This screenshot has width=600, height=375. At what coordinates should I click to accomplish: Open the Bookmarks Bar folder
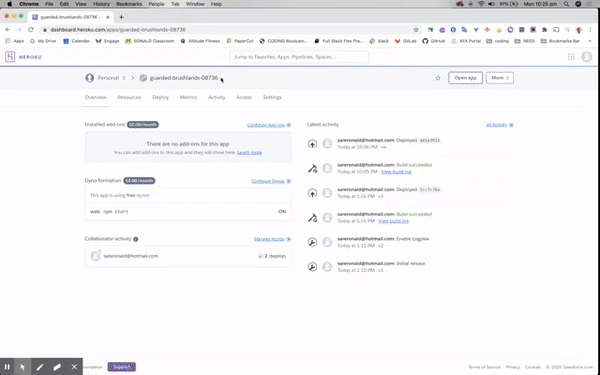point(560,41)
